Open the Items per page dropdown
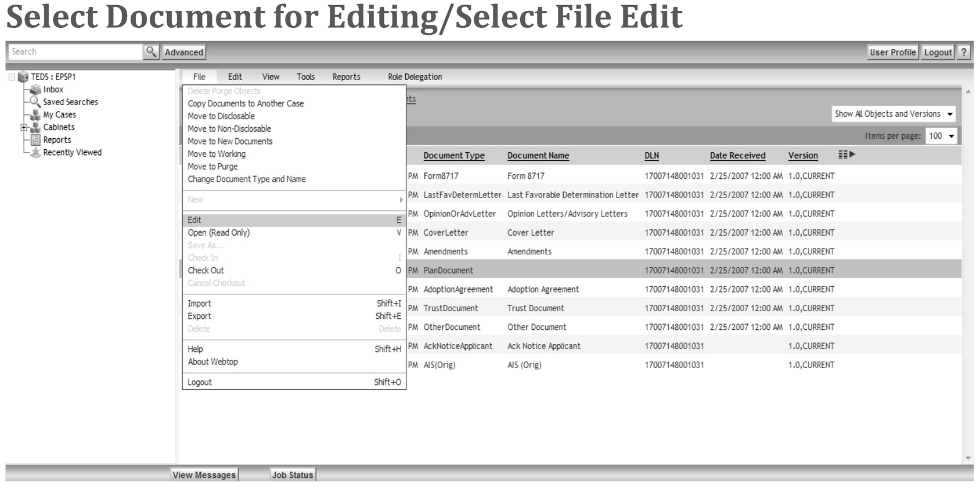980x486 pixels. click(x=941, y=136)
